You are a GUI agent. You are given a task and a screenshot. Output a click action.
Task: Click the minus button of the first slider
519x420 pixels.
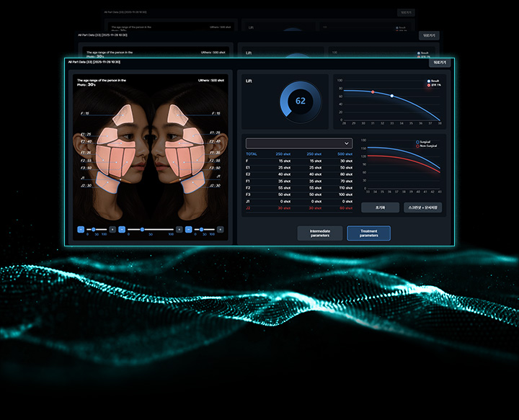(x=81, y=229)
